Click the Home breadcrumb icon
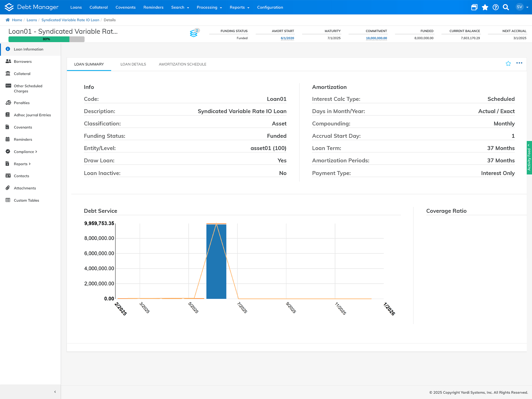The image size is (532, 399). point(8,20)
